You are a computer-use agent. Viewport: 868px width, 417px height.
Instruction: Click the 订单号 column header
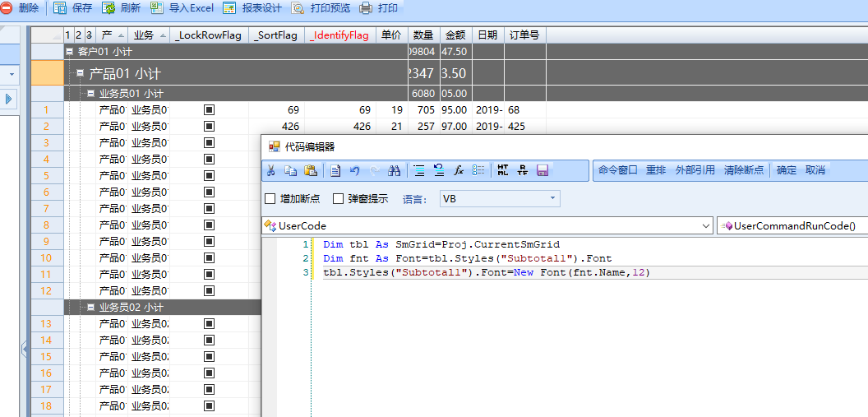point(525,35)
